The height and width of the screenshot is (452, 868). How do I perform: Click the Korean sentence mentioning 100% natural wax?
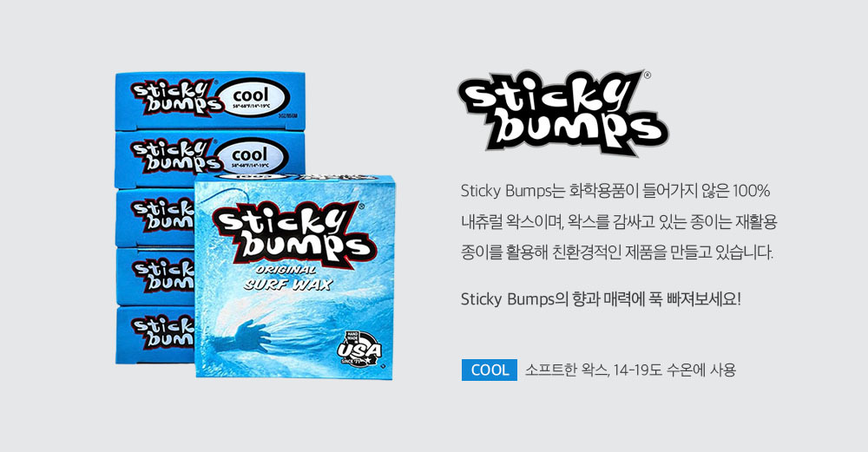point(615,191)
